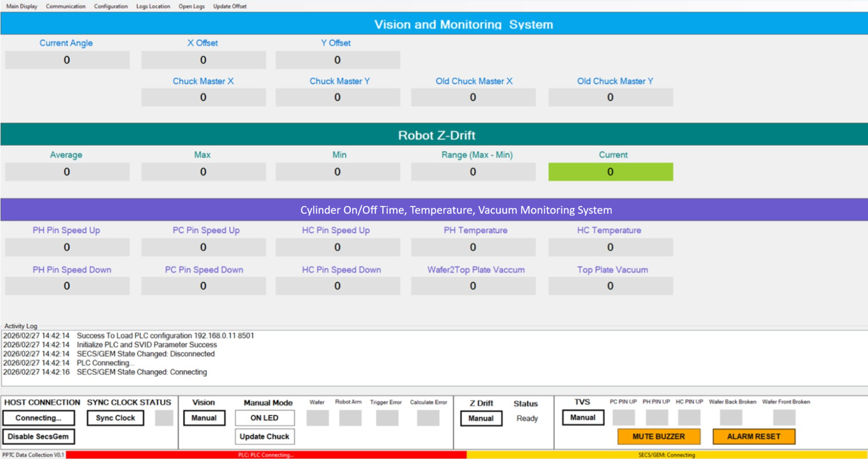
Task: Click the Update Chuck button
Action: coord(264,436)
